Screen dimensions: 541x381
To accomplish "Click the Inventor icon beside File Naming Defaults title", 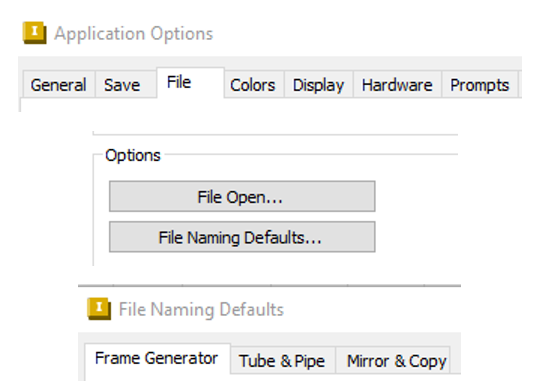I will point(99,309).
